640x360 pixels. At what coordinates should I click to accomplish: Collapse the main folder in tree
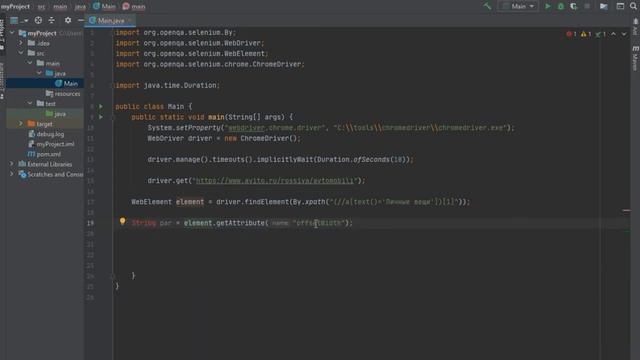click(x=30, y=63)
